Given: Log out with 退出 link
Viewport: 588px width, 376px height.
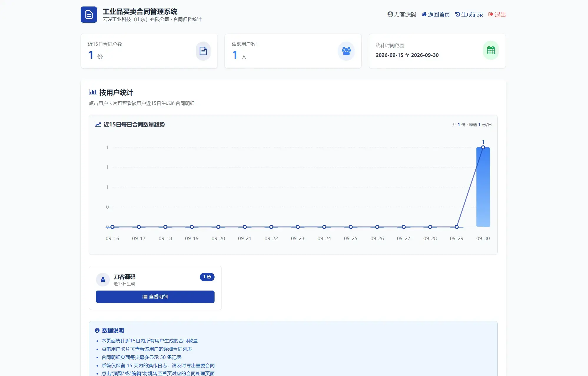Looking at the screenshot, I should point(497,14).
